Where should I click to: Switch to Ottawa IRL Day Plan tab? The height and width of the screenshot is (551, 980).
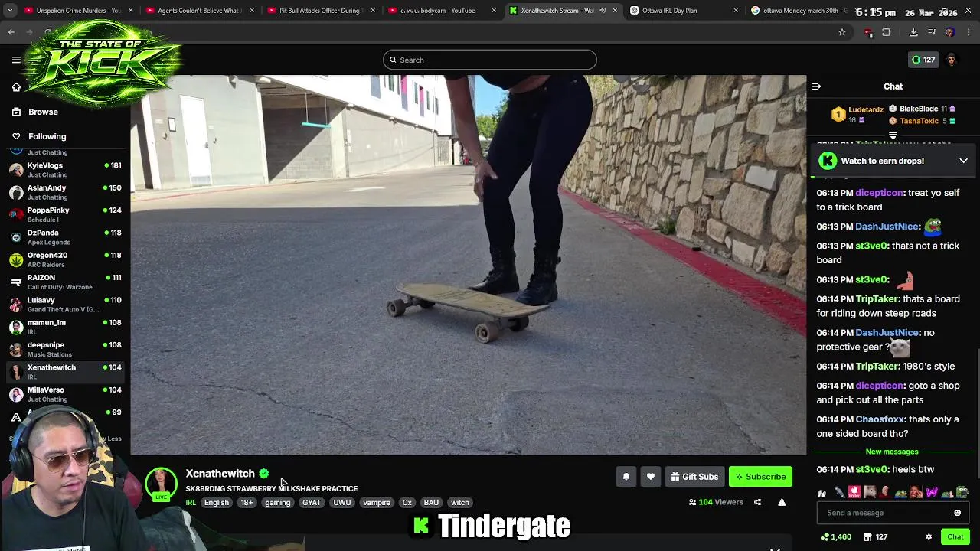click(x=683, y=11)
